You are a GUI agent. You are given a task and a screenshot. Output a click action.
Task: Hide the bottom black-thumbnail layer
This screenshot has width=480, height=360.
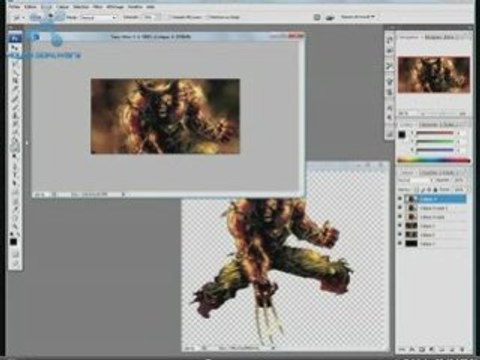400,244
